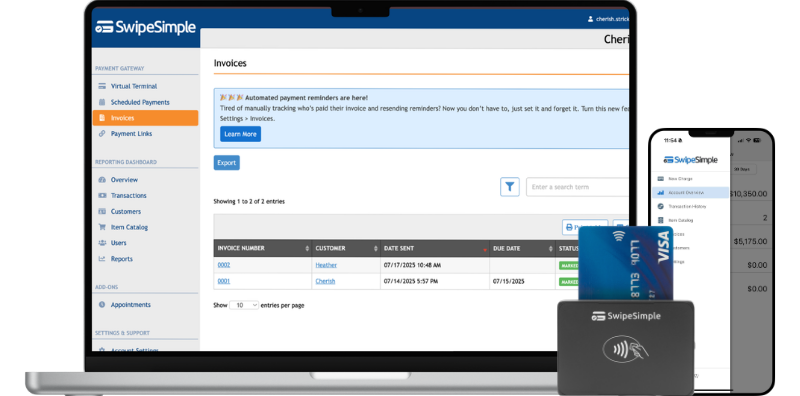Image resolution: width=800 pixels, height=396 pixels.
Task: Sort by the Due Date column arrows
Action: tap(551, 249)
